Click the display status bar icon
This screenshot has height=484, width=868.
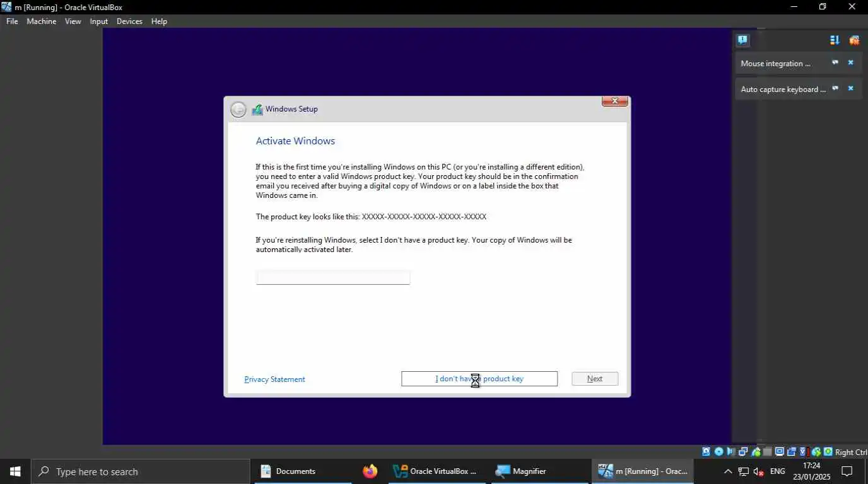click(x=780, y=452)
